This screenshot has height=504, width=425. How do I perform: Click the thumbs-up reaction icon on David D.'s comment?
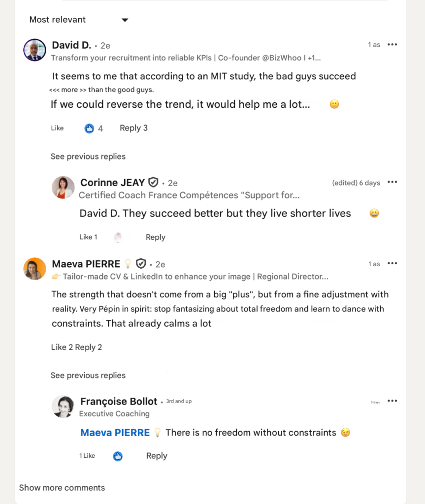[x=89, y=128]
